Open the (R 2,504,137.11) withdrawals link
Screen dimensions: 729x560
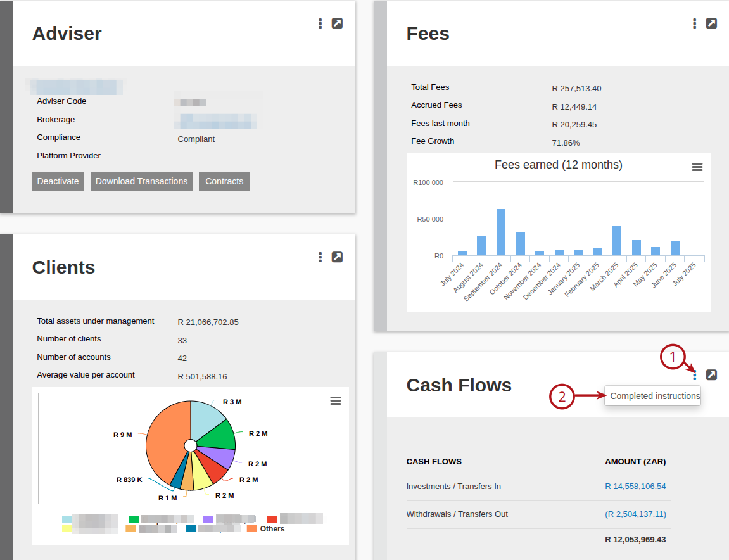pyautogui.click(x=635, y=514)
